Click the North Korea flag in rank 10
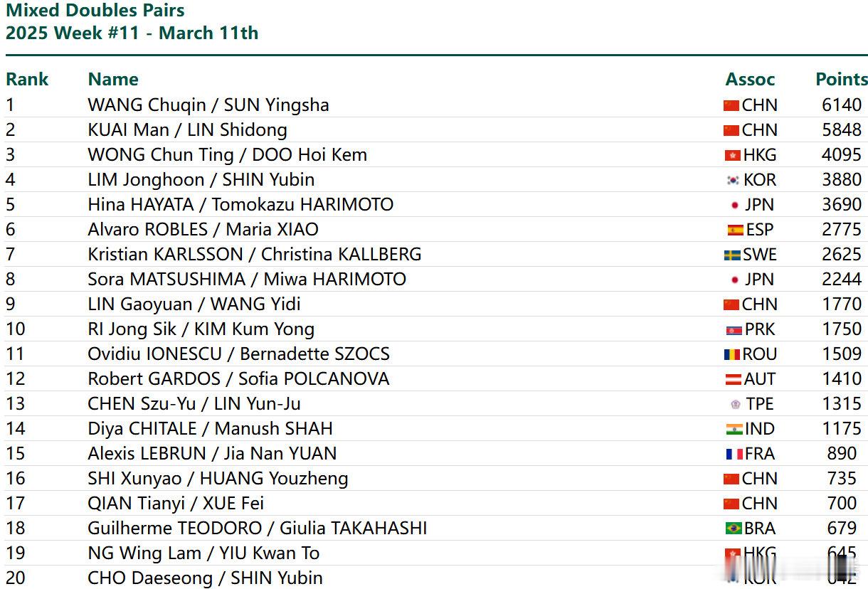Viewport: 868px width, 589px height. [x=734, y=329]
